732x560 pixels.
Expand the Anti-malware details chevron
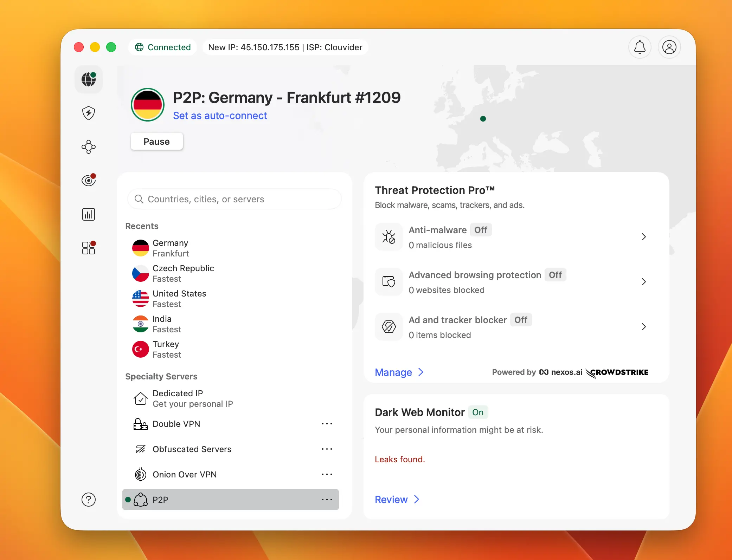644,237
